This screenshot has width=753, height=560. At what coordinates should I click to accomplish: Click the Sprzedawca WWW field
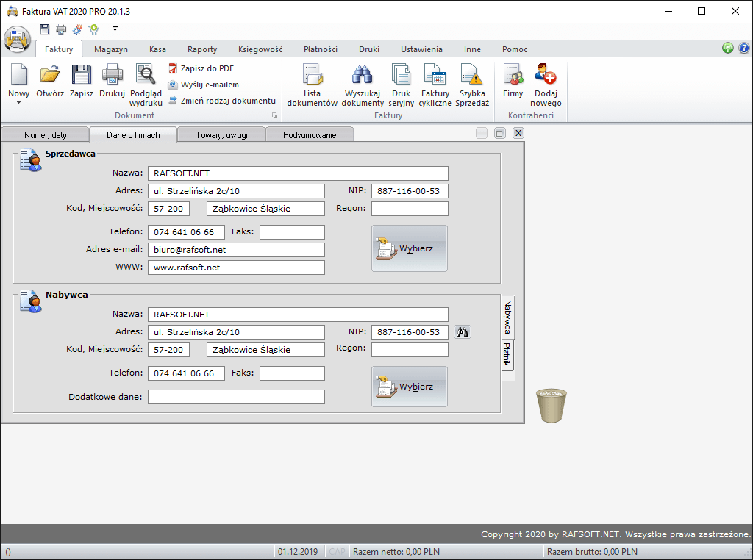pos(236,268)
